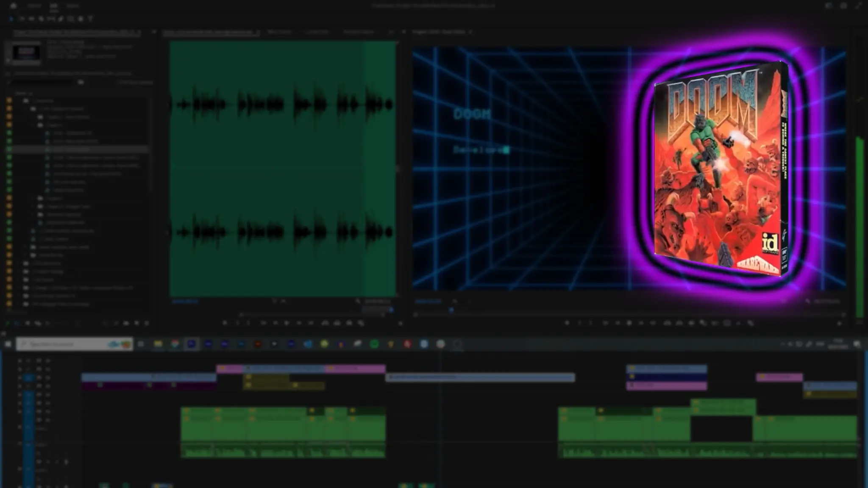This screenshot has height=488, width=868.
Task: Select the Hand tool
Action: coord(81,19)
